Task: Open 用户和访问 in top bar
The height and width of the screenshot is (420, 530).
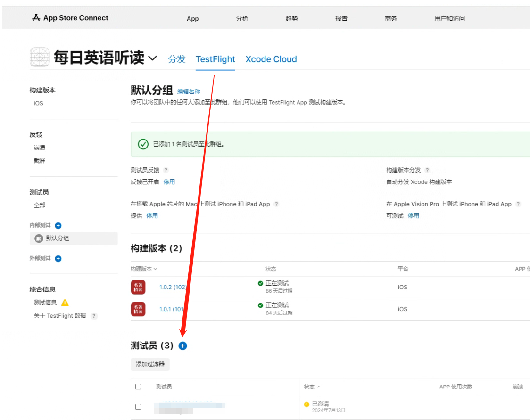Action: point(449,18)
